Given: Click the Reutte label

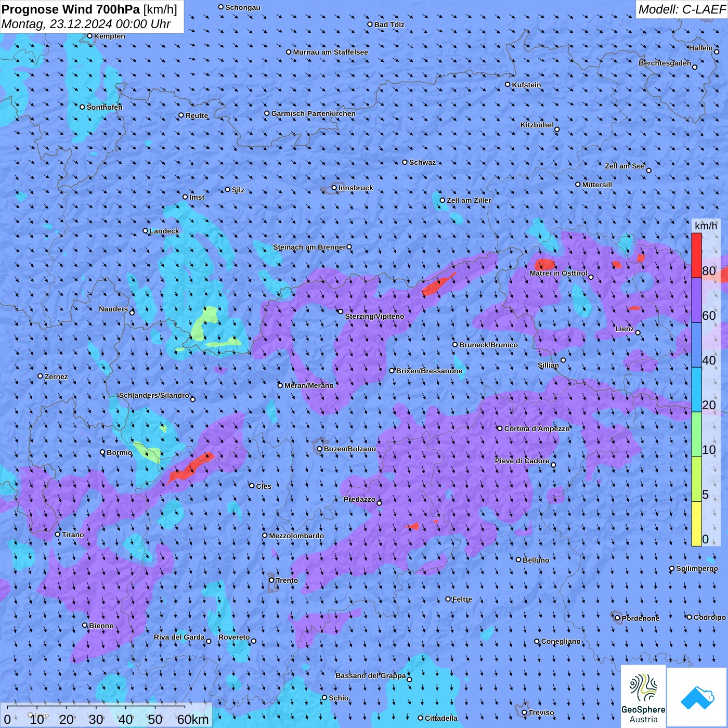Looking at the screenshot, I should click(x=197, y=115).
